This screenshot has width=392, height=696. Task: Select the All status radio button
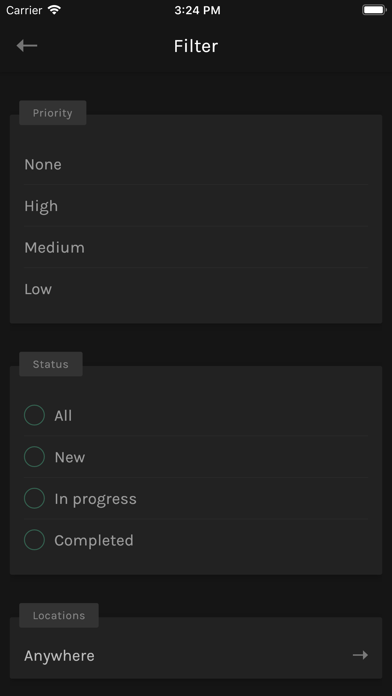pos(34,415)
